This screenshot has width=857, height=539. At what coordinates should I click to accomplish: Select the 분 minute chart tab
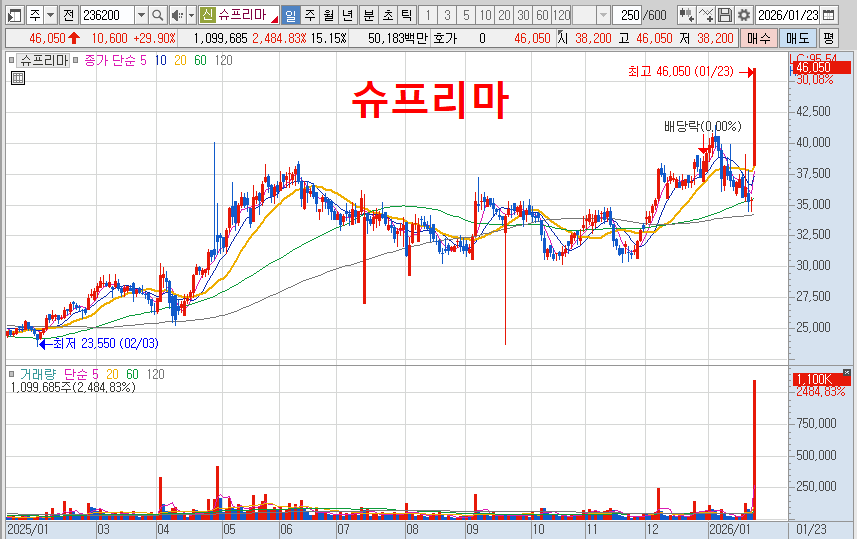coord(369,15)
